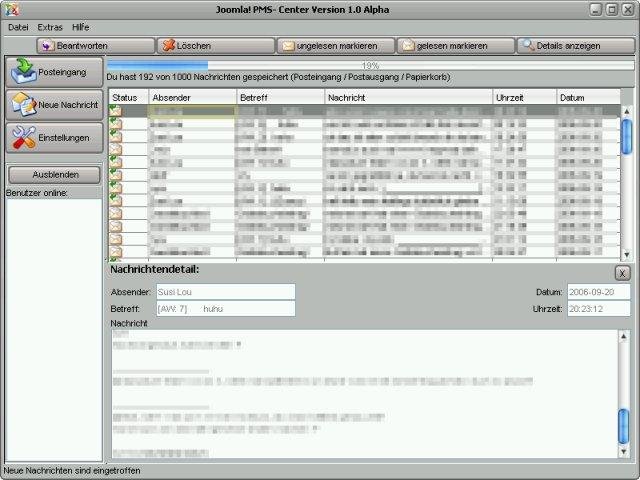Click the Benutzer online list area
640x480 pixels.
54,330
